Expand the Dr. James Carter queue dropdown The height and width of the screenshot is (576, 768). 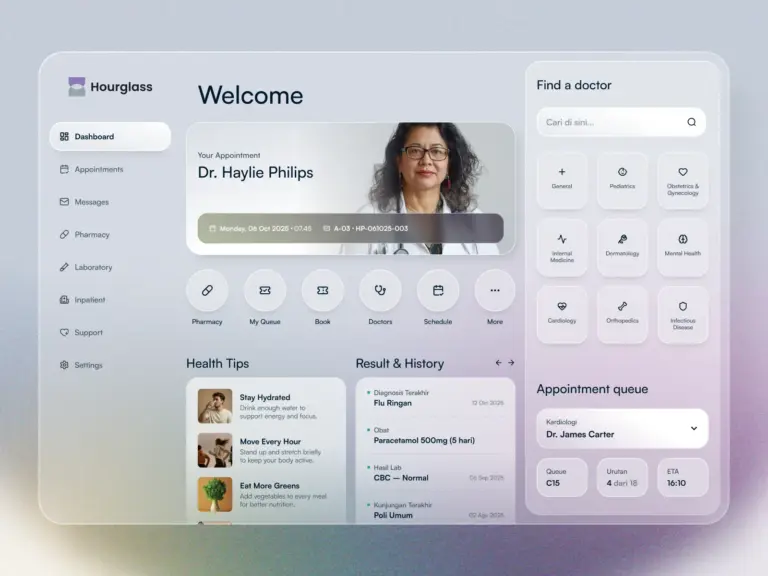pos(694,428)
